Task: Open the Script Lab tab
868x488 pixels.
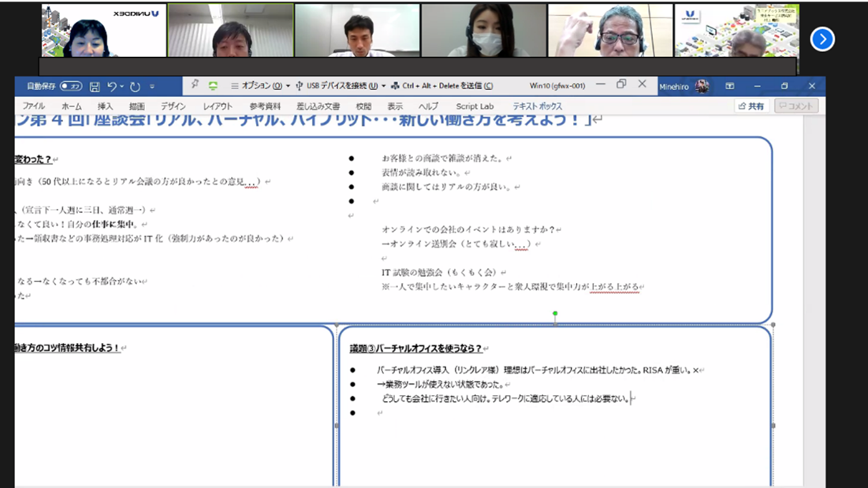Action: (x=475, y=105)
